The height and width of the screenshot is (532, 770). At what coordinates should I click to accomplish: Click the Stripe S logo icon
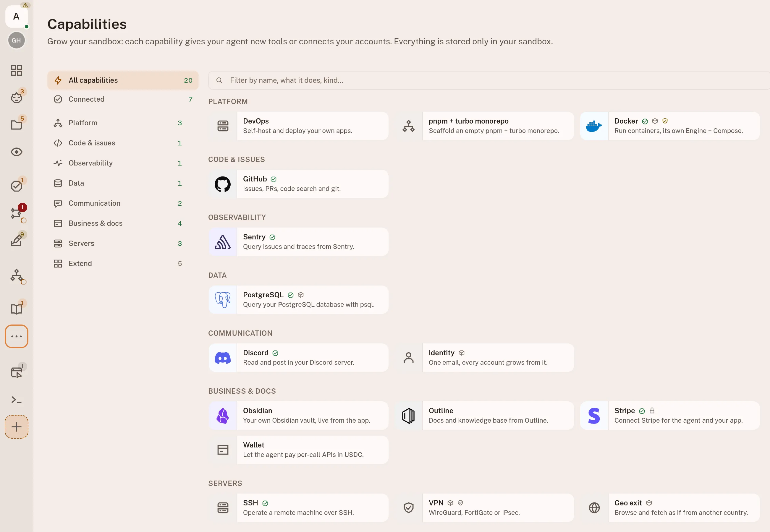point(594,416)
